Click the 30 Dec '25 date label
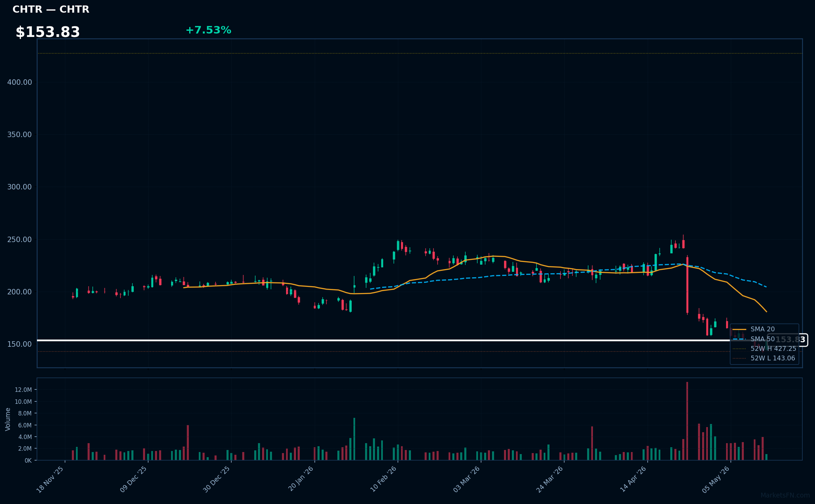The width and height of the screenshot is (815, 504). [x=217, y=479]
